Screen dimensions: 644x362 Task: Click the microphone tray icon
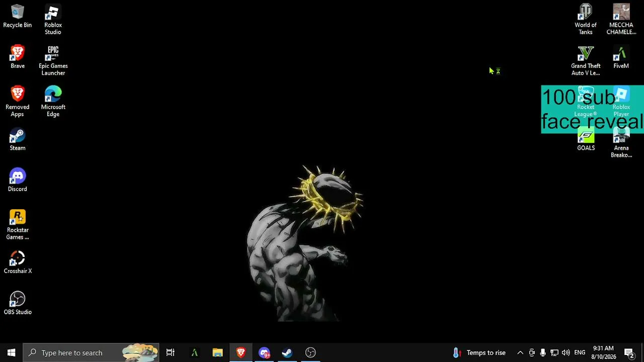543,352
